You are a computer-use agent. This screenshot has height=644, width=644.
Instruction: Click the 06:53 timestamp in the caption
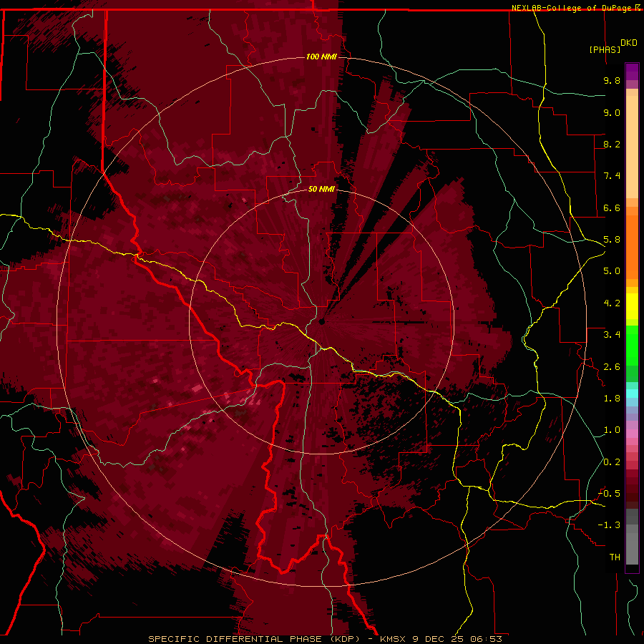[x=486, y=639]
